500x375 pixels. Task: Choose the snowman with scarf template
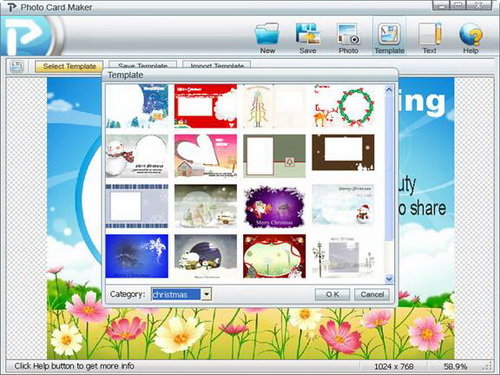point(137,156)
